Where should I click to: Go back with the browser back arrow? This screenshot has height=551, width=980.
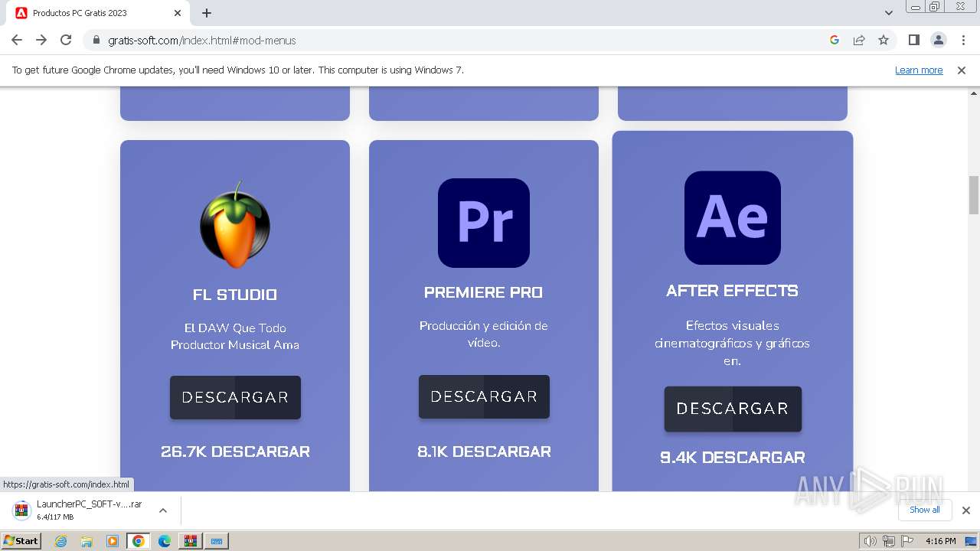pos(17,40)
